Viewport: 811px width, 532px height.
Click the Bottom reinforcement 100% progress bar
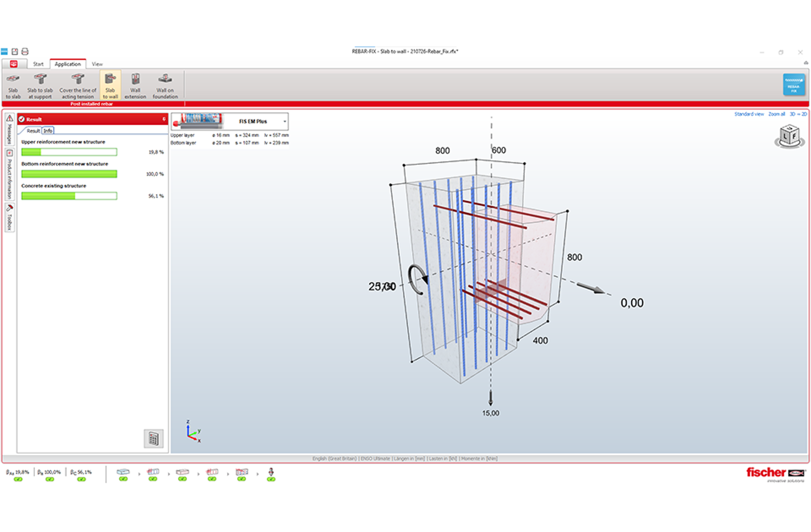click(x=69, y=174)
